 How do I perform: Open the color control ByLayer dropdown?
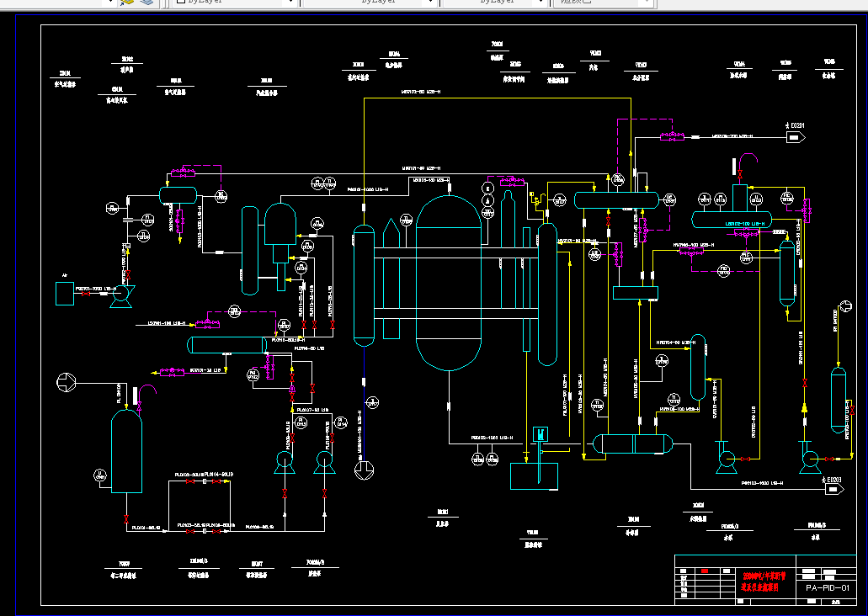[x=235, y=3]
